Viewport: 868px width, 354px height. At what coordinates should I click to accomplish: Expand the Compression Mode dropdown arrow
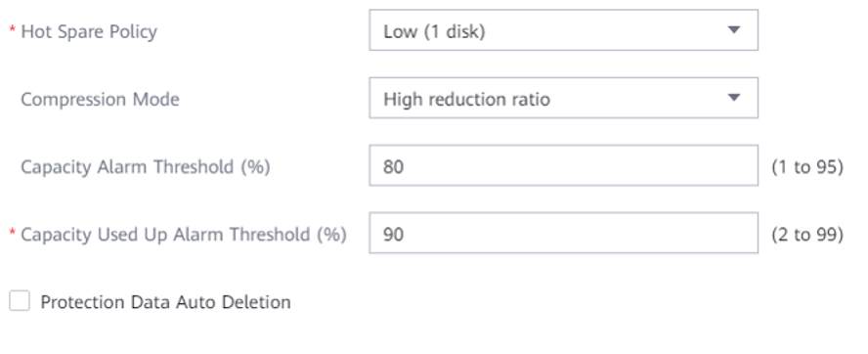[733, 98]
